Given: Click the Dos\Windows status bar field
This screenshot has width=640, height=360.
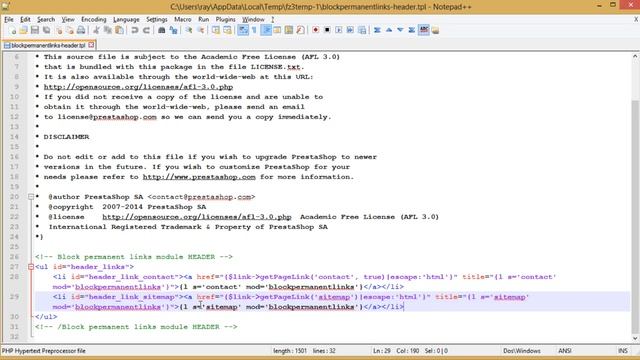Looking at the screenshot, I should click(x=522, y=351).
